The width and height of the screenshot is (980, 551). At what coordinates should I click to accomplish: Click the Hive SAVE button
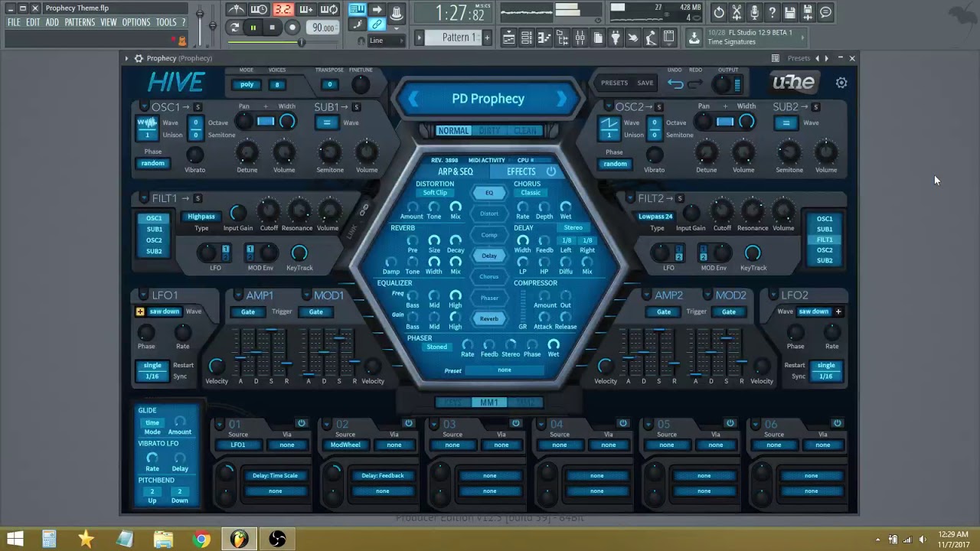(645, 83)
